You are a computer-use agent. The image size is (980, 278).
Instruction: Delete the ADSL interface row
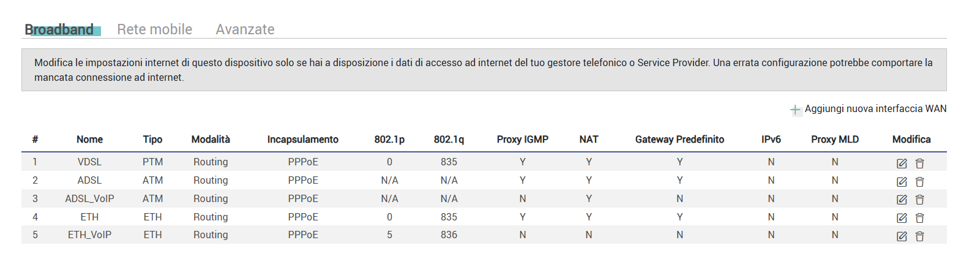919,182
